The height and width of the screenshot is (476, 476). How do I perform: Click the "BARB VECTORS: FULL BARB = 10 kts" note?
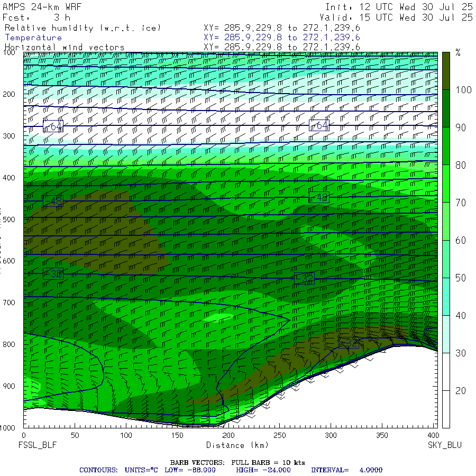(237, 463)
